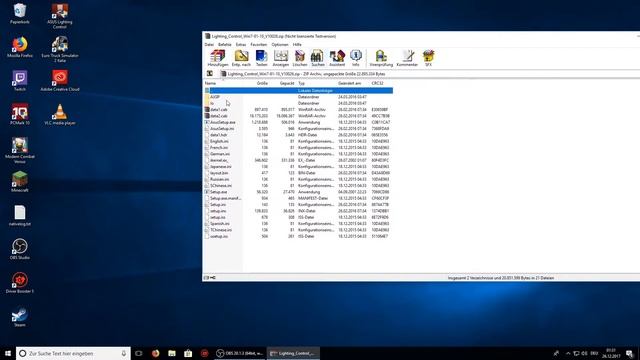Select the data2.cab archive row
Image resolution: width=640 pixels, height=360 pixels.
click(x=298, y=116)
